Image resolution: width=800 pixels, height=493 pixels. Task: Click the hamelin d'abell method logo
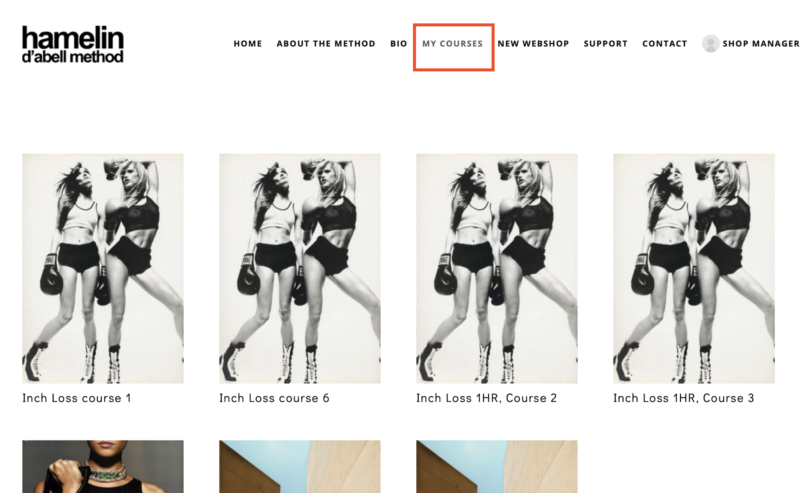[73, 45]
